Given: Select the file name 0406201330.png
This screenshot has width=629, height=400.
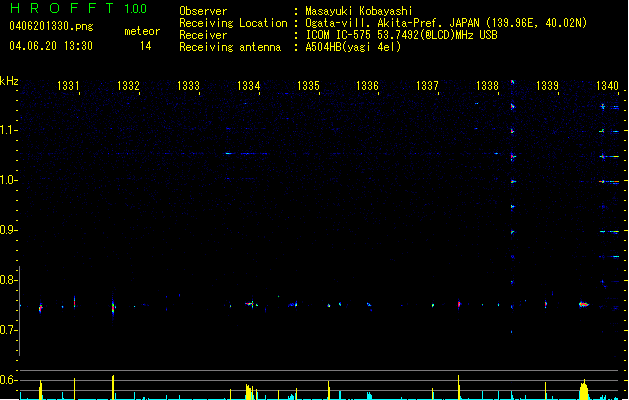Looking at the screenshot, I should (x=51, y=27).
